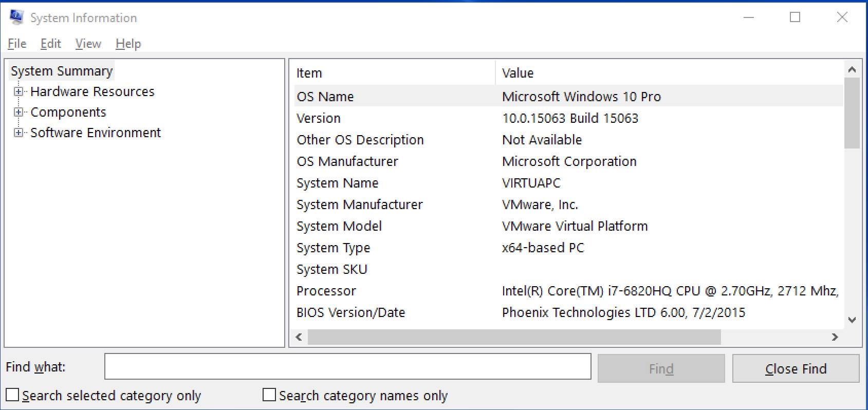
Task: Open the View menu
Action: [x=88, y=44]
